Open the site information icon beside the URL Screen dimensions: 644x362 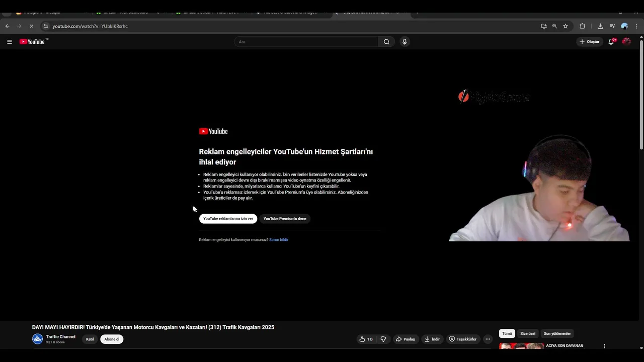click(x=45, y=26)
